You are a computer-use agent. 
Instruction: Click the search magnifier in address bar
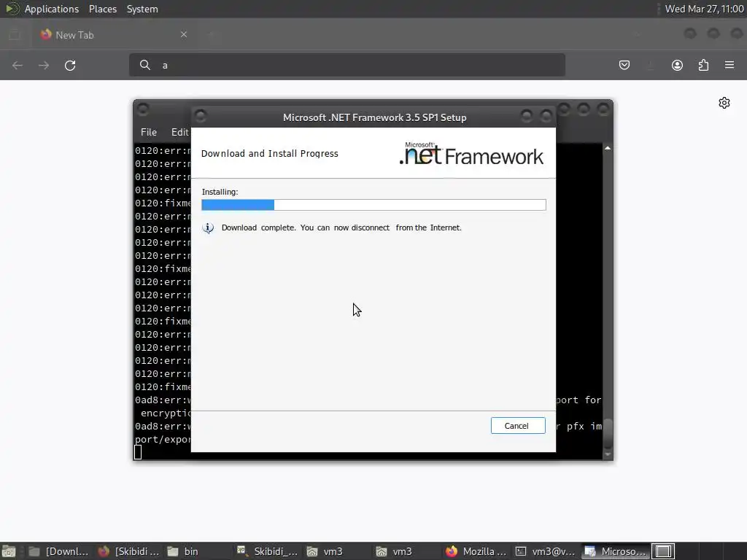145,65
